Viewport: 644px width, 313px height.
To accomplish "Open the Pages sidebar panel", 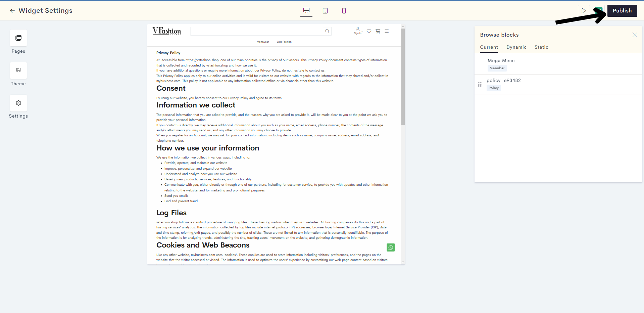I will pyautogui.click(x=18, y=38).
